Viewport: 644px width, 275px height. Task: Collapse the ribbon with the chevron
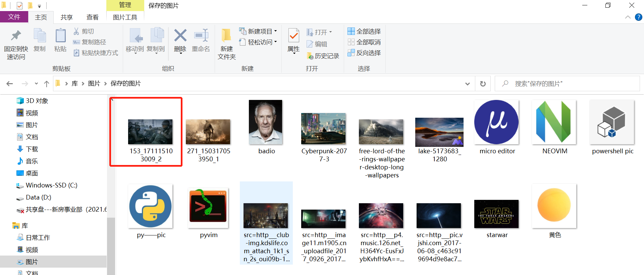click(x=628, y=17)
